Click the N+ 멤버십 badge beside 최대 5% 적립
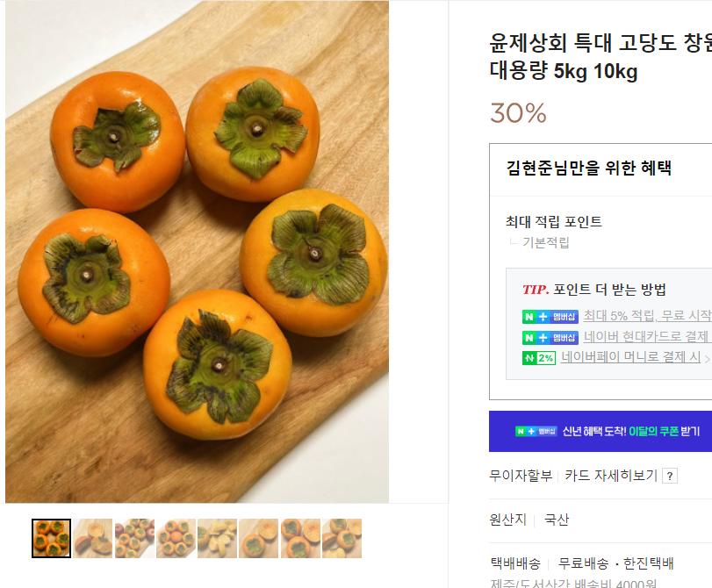 [x=550, y=317]
